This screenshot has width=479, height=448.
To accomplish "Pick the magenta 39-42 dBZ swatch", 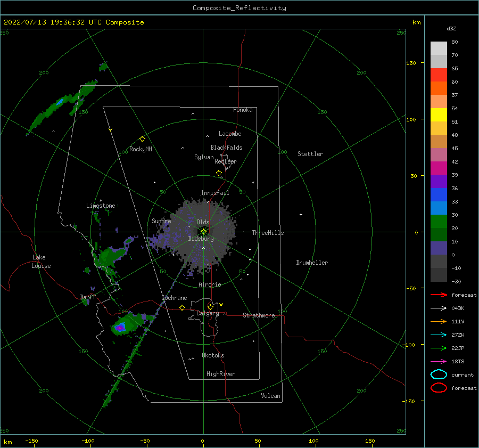I will 439,168.
